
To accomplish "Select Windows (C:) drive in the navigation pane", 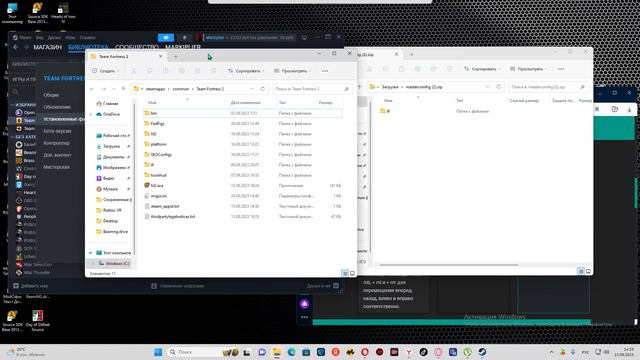I will pos(113,263).
